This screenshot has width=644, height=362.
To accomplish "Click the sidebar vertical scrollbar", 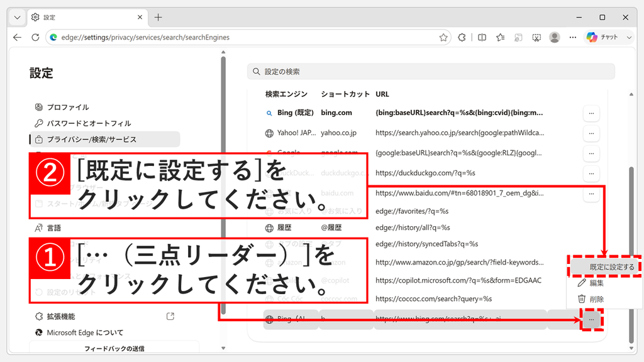I will [x=223, y=185].
